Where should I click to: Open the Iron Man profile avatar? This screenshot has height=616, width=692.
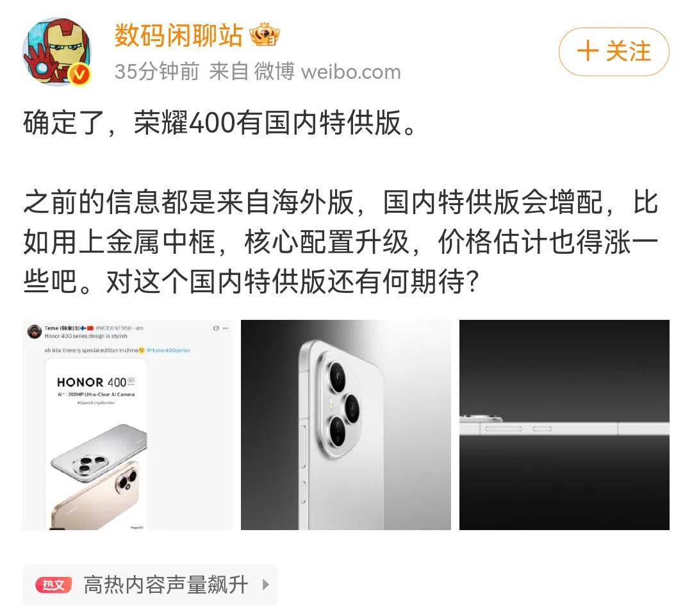[57, 52]
